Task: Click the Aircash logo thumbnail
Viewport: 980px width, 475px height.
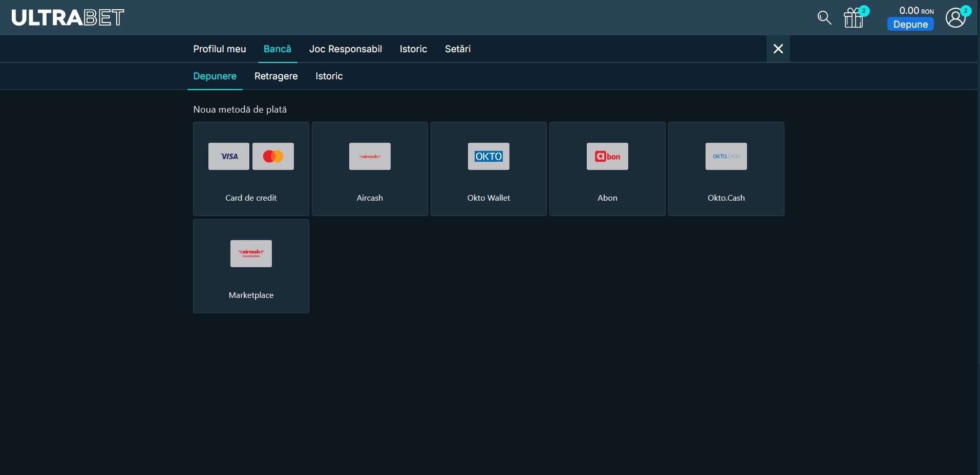Action: click(370, 156)
